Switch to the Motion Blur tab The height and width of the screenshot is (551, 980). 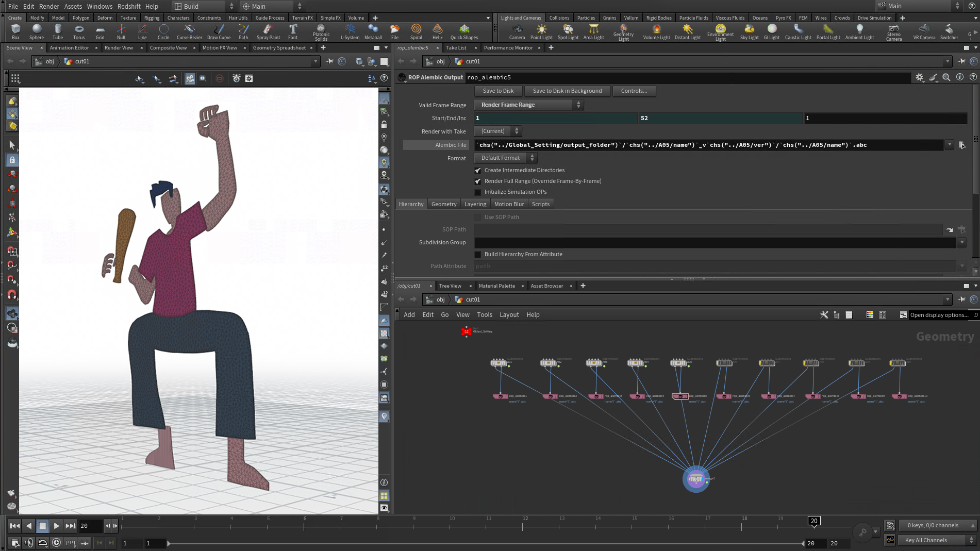[509, 204]
